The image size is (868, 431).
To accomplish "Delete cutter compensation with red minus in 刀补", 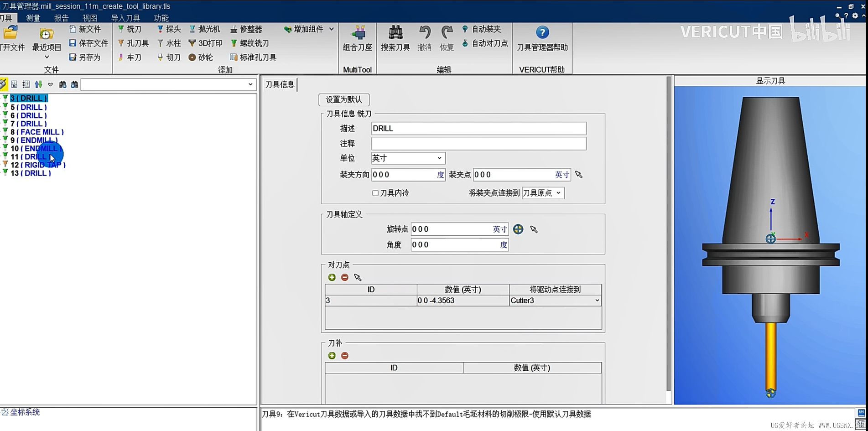I will [x=345, y=356].
